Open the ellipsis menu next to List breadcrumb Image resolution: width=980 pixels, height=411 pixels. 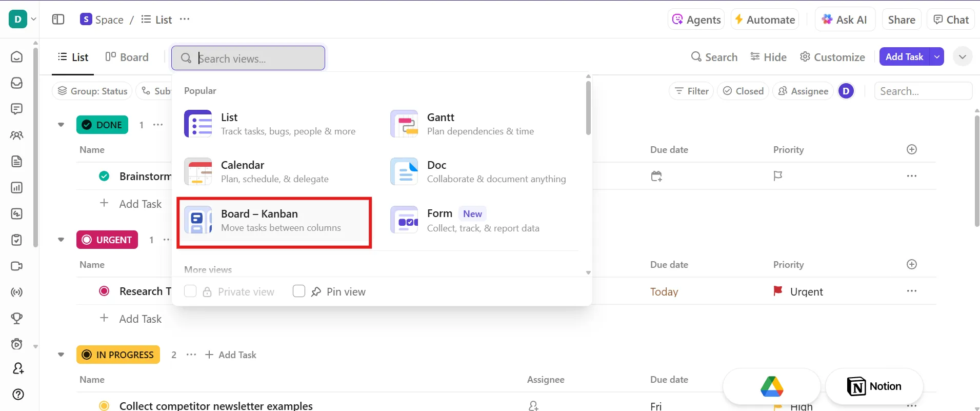185,19
